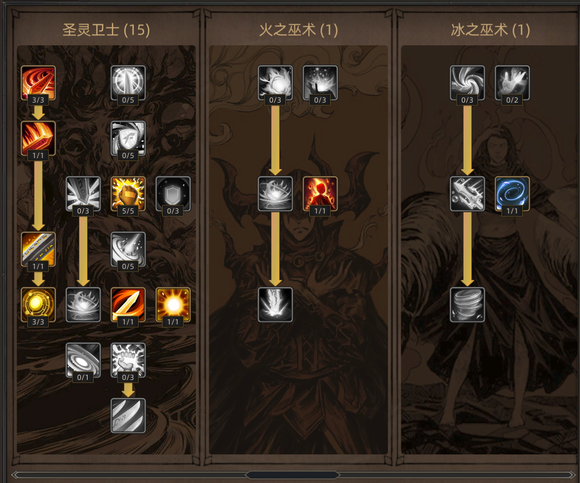Select the grey disc 0/1 skill

point(83,360)
